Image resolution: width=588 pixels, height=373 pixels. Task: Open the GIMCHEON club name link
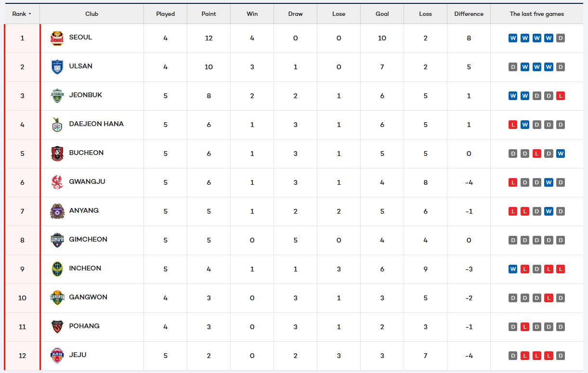(x=88, y=239)
